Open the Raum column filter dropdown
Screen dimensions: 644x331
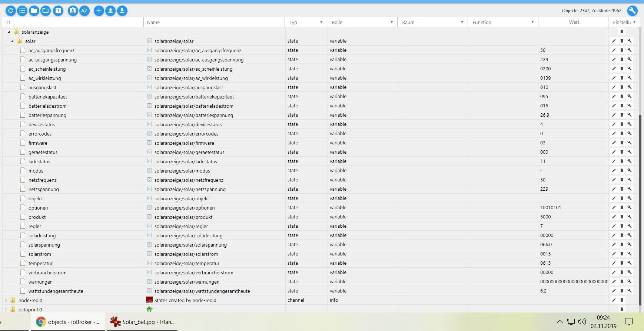point(462,22)
